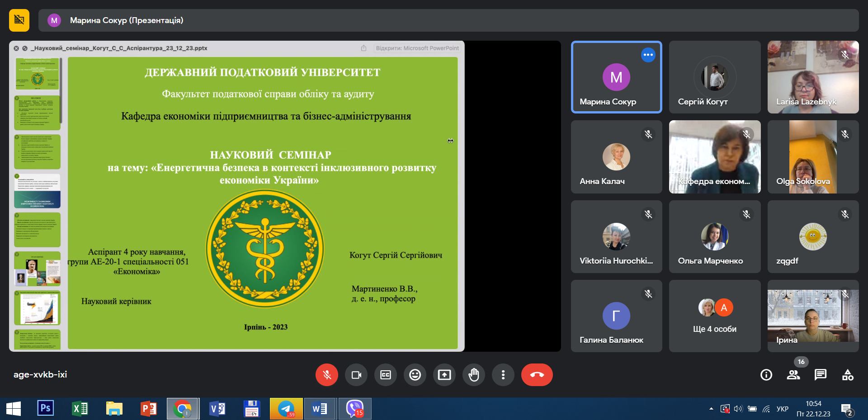Open Windows notification center

[x=847, y=410]
